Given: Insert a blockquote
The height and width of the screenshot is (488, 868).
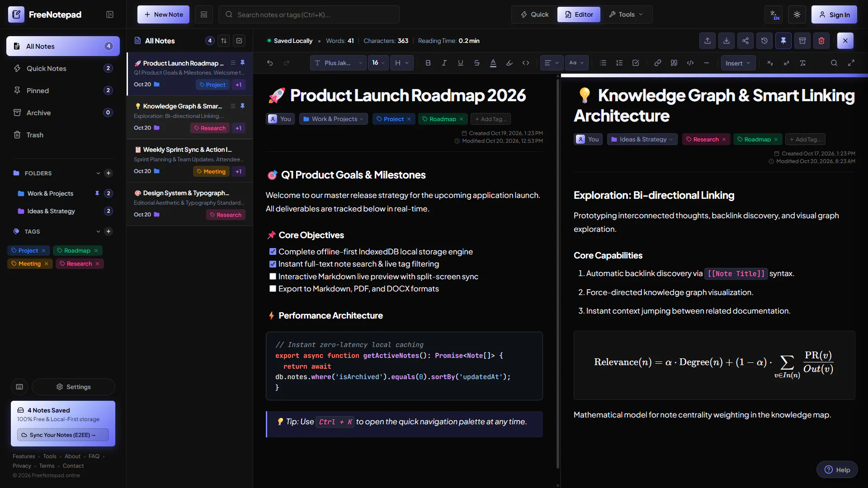Looking at the screenshot, I should (674, 63).
